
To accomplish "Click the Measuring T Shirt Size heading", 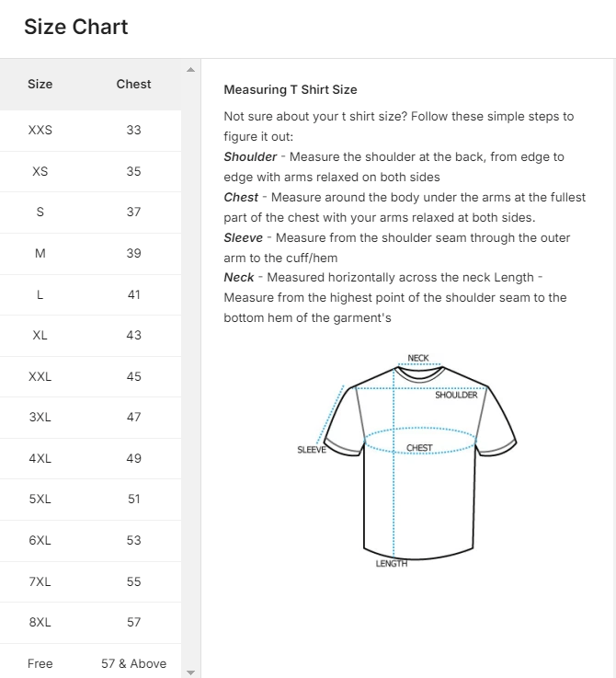I will tap(291, 90).
